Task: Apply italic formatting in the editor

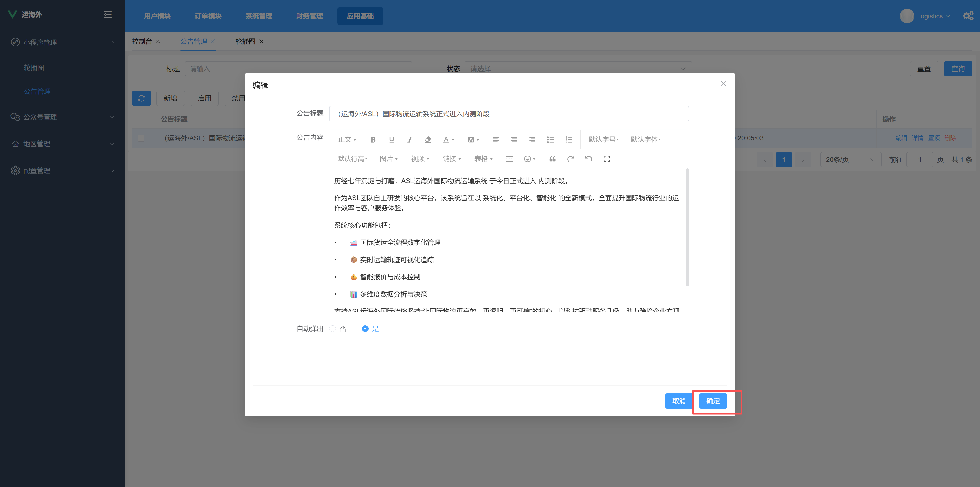Action: click(410, 139)
